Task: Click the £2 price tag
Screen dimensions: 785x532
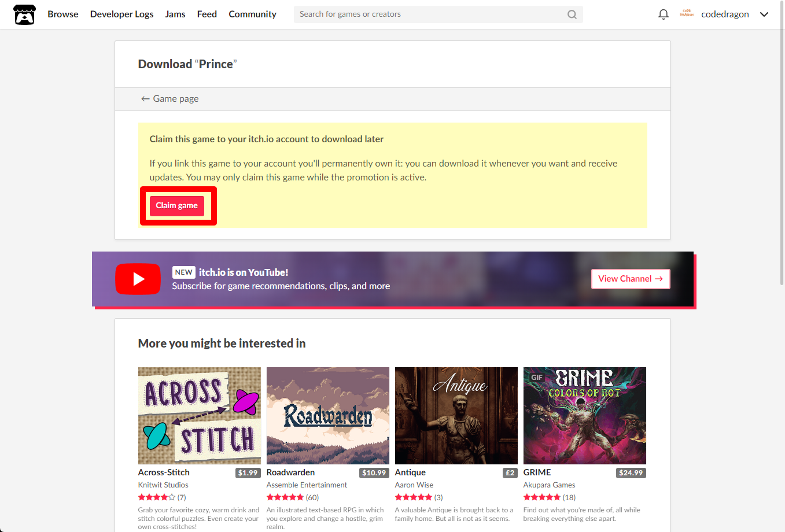Action: click(x=510, y=473)
